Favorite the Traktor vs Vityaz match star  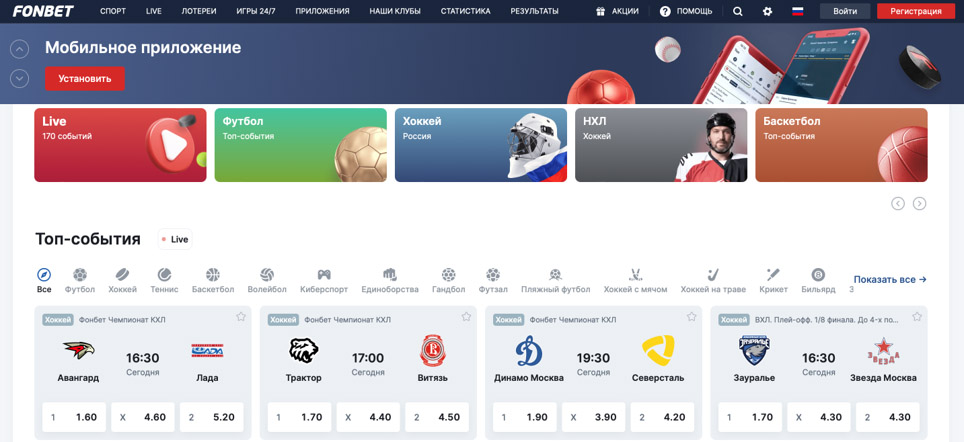[466, 317]
